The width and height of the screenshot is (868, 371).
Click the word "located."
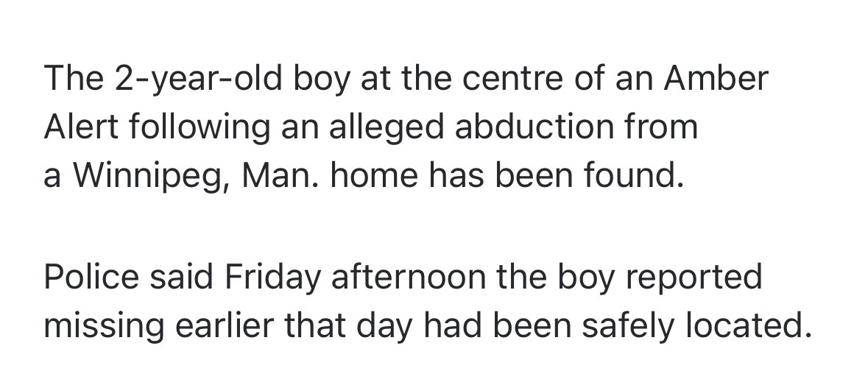[x=746, y=326]
